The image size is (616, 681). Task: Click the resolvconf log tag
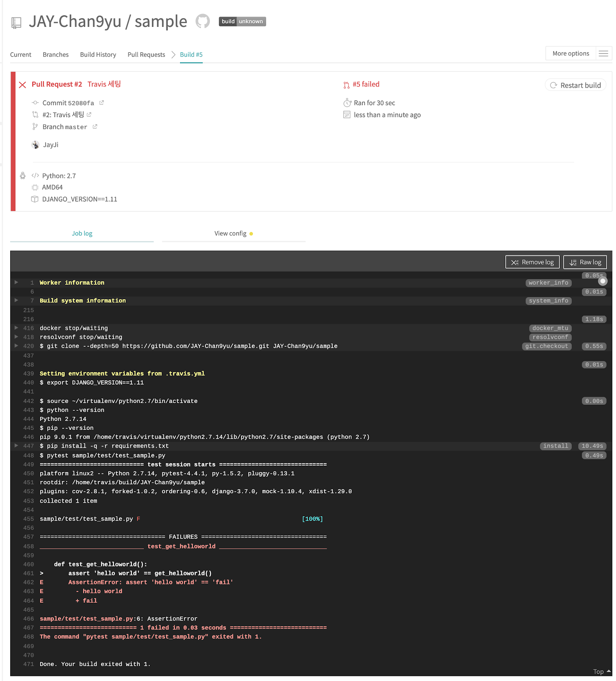(550, 337)
